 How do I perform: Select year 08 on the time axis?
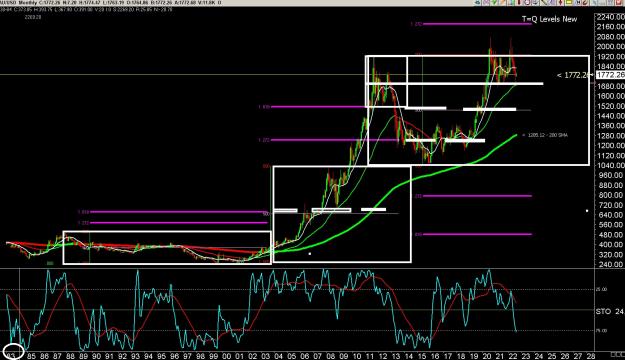[x=330, y=356]
